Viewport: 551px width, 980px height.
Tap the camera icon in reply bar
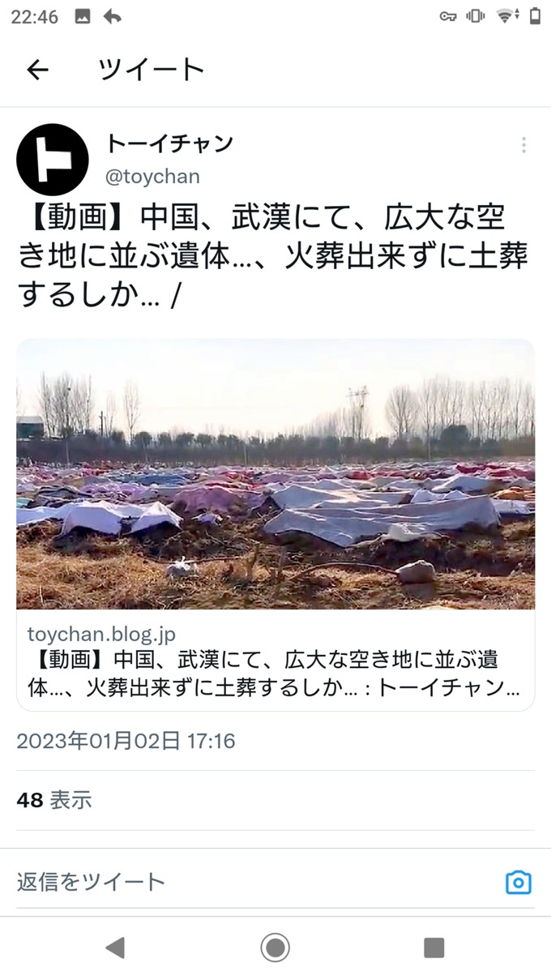pyautogui.click(x=519, y=882)
